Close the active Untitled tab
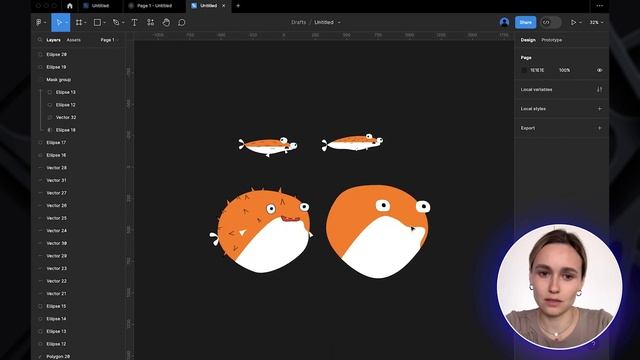 pos(223,6)
